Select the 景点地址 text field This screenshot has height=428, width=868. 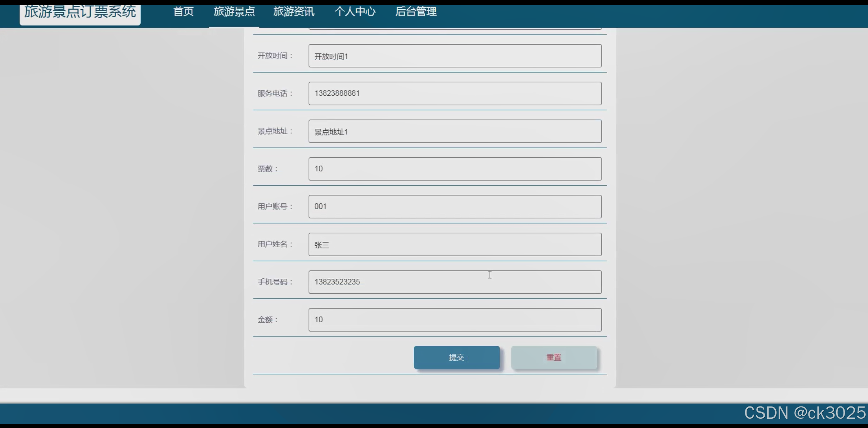455,132
